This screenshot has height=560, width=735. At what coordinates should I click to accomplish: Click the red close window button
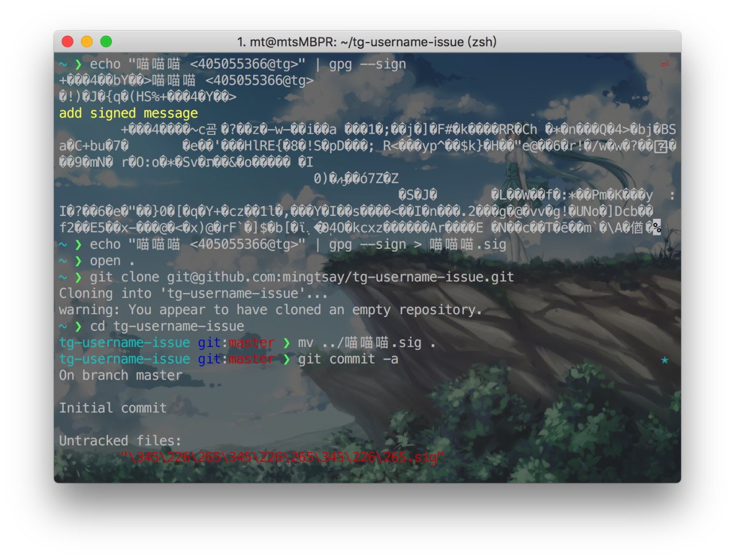click(x=68, y=41)
